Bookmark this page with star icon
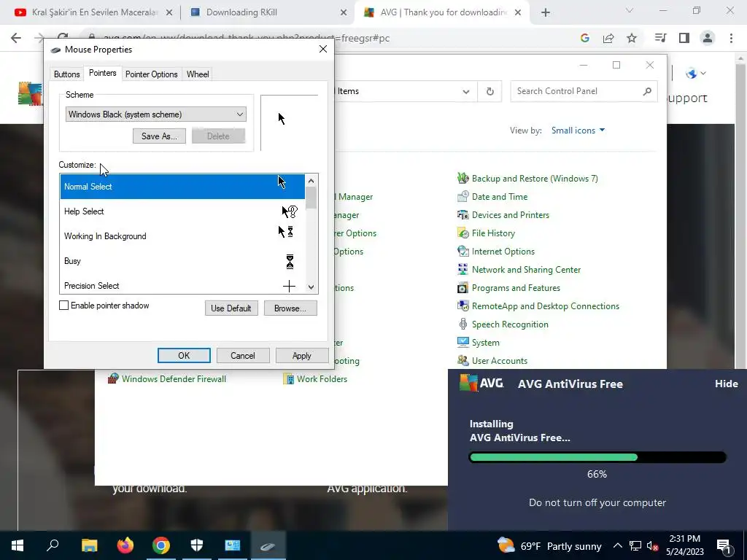This screenshot has height=560, width=747. click(x=632, y=38)
